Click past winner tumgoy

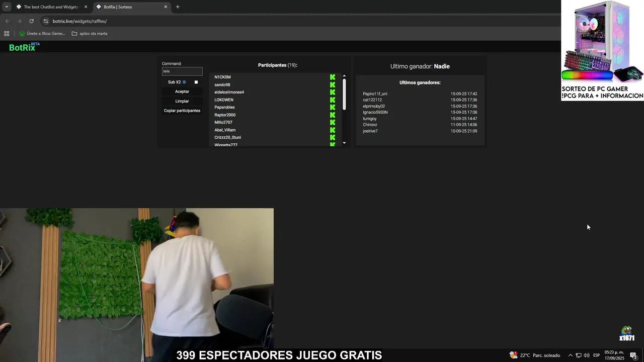[370, 119]
